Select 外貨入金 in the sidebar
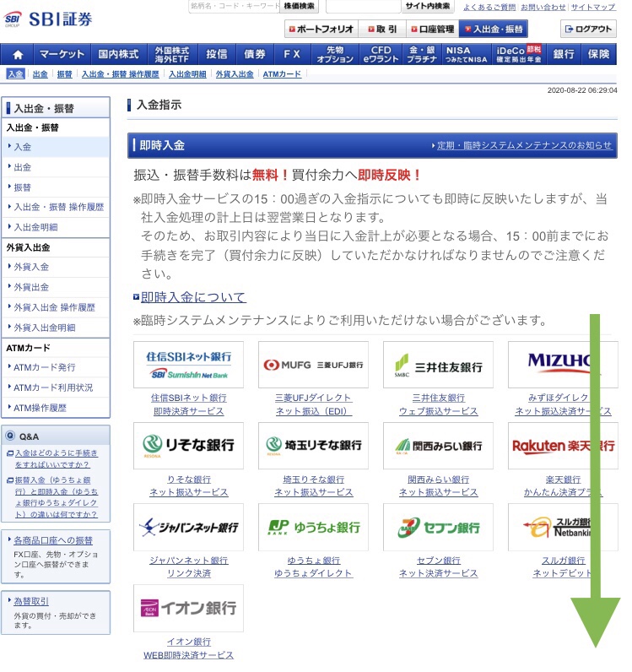This screenshot has height=672, width=632. pyautogui.click(x=56, y=267)
